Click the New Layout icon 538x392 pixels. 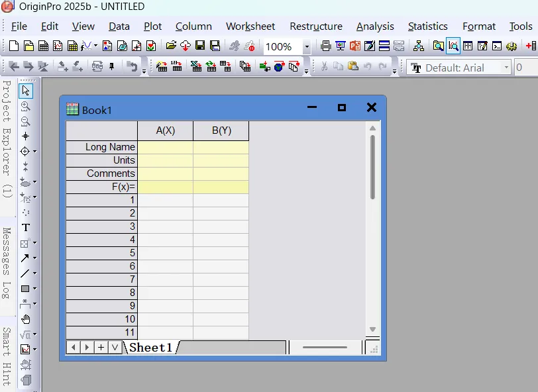pos(107,46)
